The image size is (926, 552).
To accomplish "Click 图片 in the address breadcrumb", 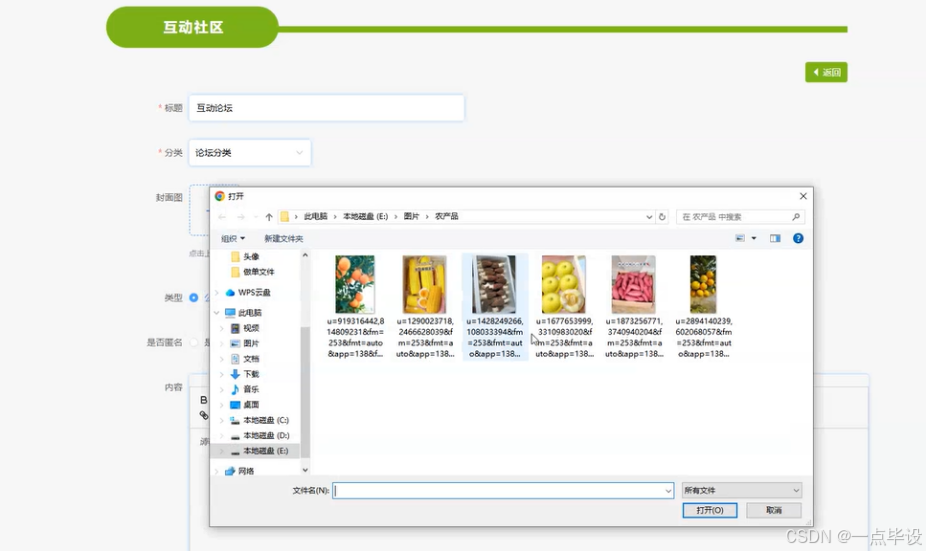I will (x=411, y=217).
